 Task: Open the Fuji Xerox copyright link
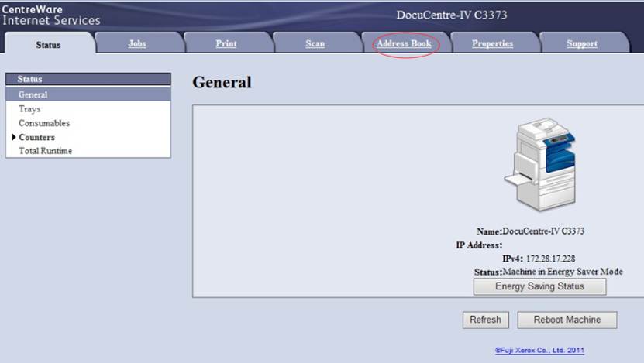click(539, 351)
